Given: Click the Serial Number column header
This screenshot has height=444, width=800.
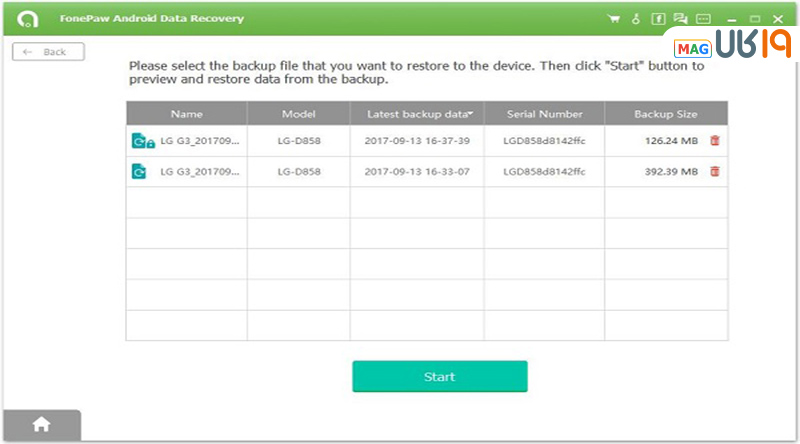Looking at the screenshot, I should (544, 114).
